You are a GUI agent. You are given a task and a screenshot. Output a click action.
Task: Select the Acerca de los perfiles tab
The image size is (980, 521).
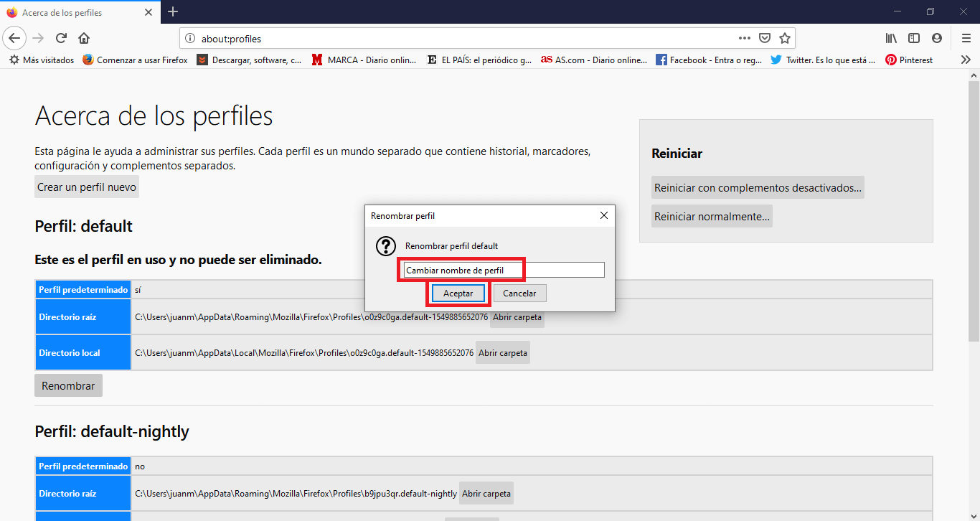(x=80, y=12)
